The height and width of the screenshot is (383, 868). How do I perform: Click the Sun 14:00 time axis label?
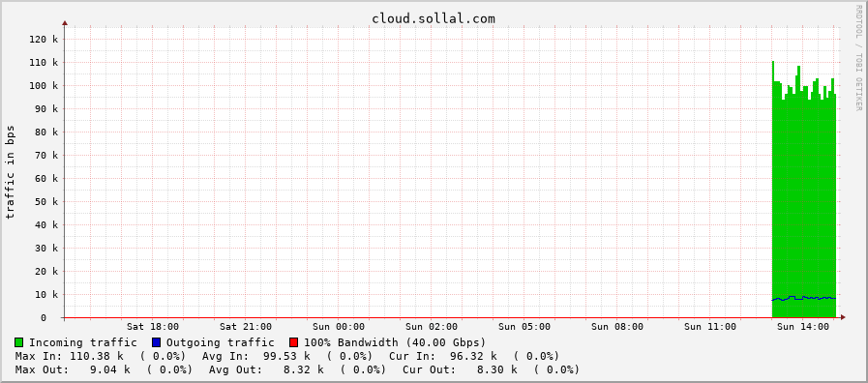(803, 327)
